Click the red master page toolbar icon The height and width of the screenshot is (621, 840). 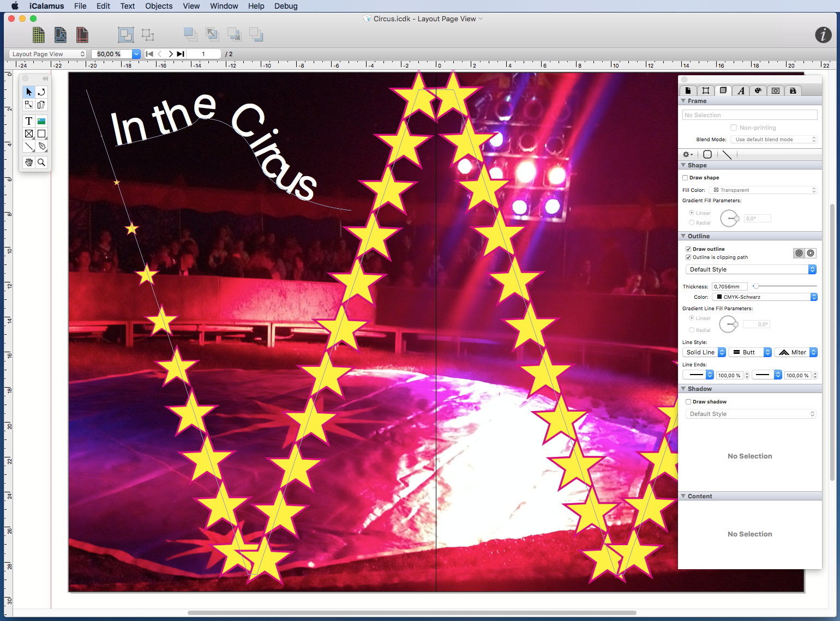pos(82,35)
